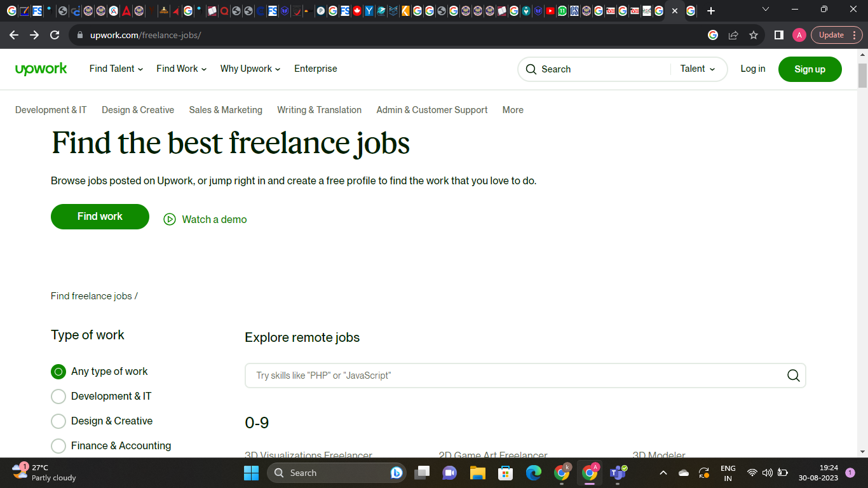Expand the Find Talent menu
This screenshot has width=868, height=488.
click(x=116, y=69)
